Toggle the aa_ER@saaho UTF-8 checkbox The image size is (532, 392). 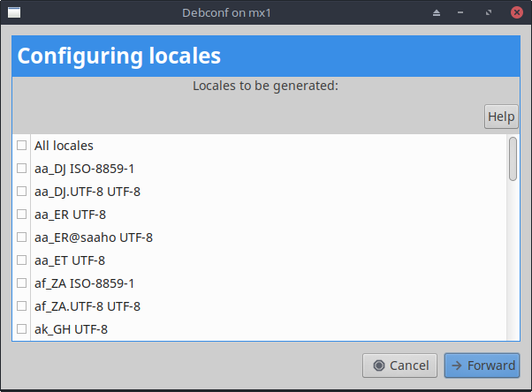[22, 237]
